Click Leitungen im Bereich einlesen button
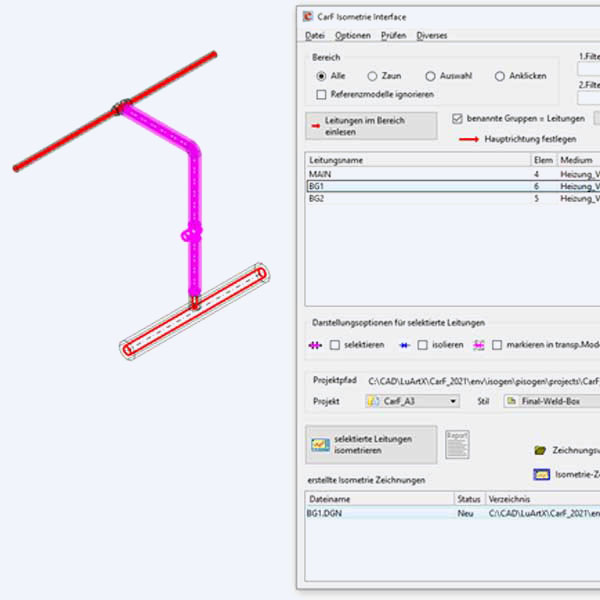This screenshot has width=600, height=600. [x=371, y=126]
